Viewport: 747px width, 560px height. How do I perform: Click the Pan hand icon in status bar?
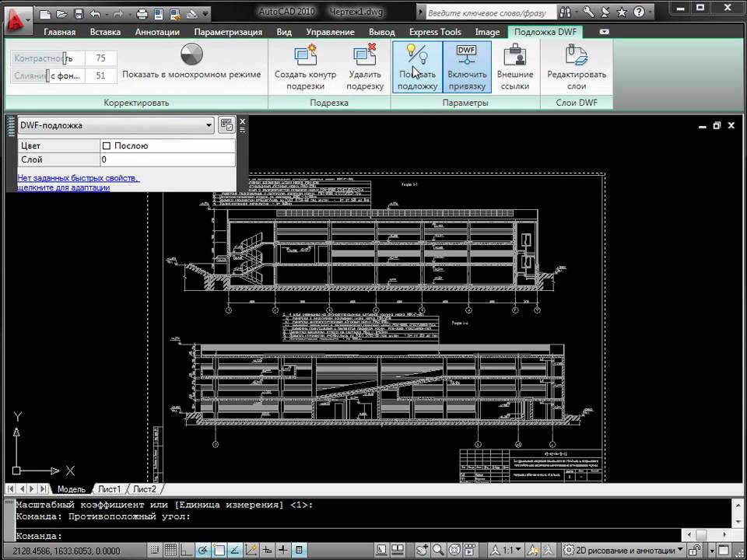422,551
